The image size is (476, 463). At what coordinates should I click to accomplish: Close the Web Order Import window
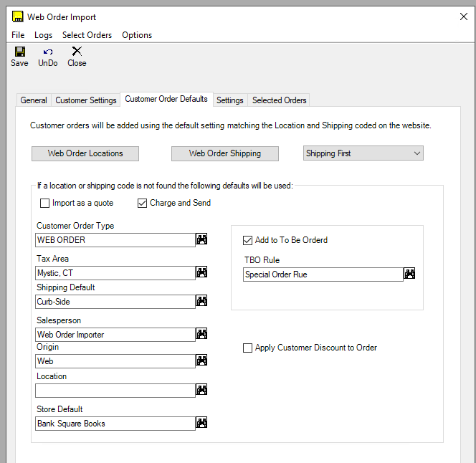464,16
